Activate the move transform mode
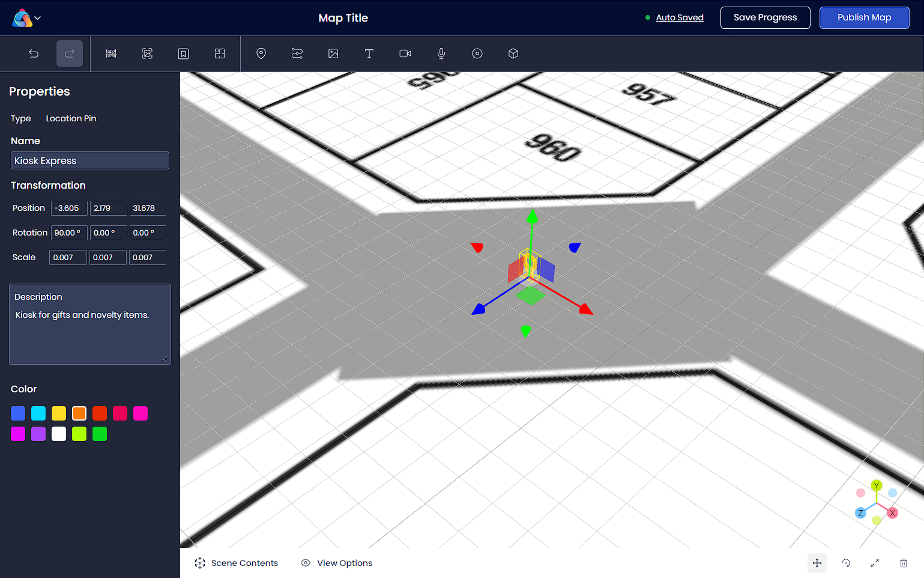 point(817,563)
